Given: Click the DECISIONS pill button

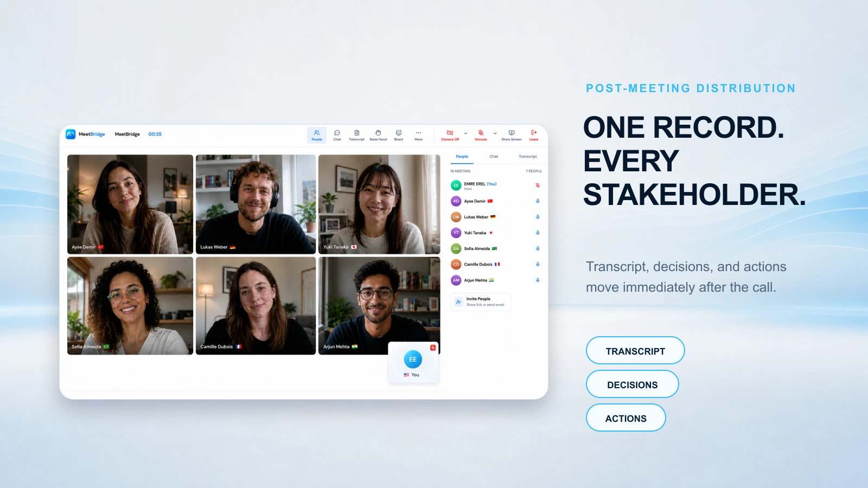Looking at the screenshot, I should pyautogui.click(x=633, y=384).
